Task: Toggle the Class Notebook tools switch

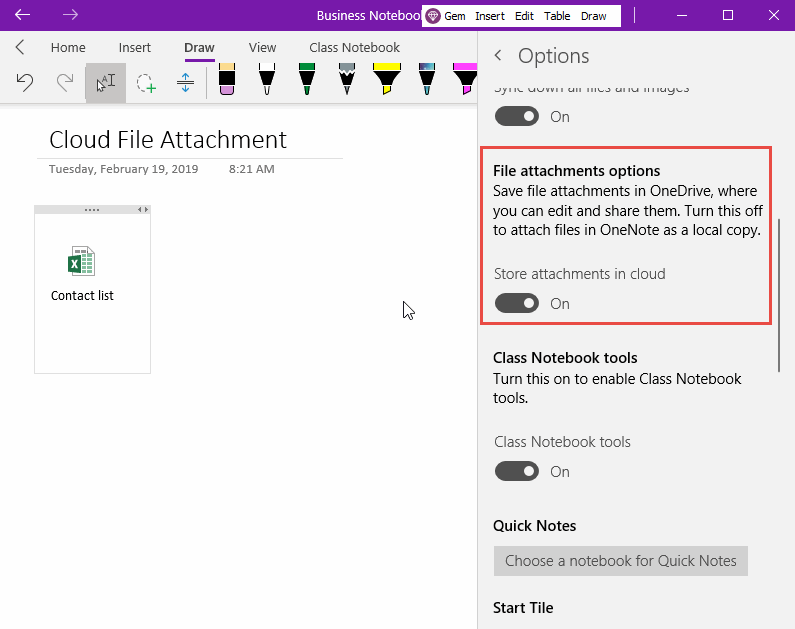Action: click(517, 471)
